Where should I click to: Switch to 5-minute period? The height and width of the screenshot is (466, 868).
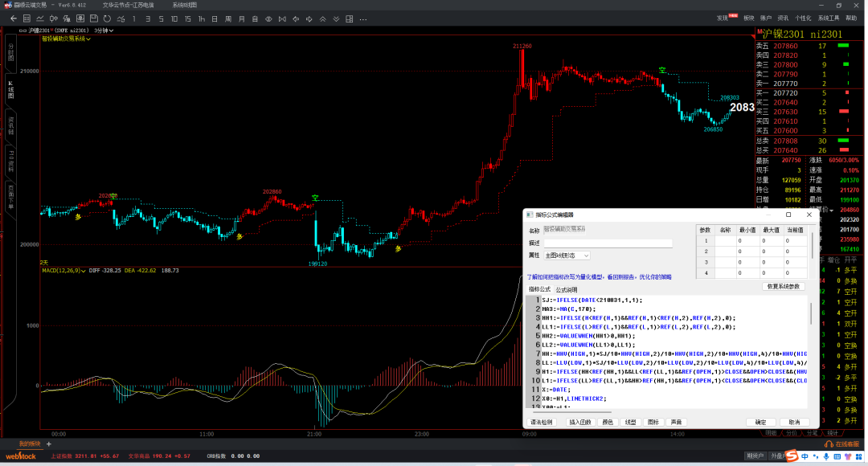[x=161, y=18]
